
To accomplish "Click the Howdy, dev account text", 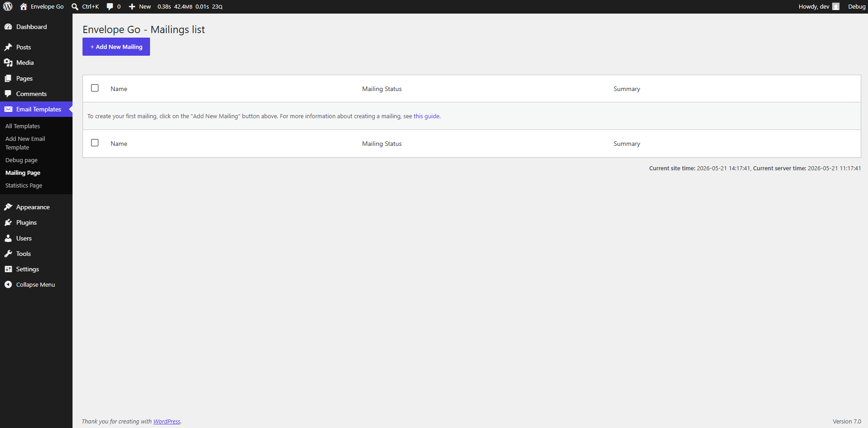I will pyautogui.click(x=814, y=6).
